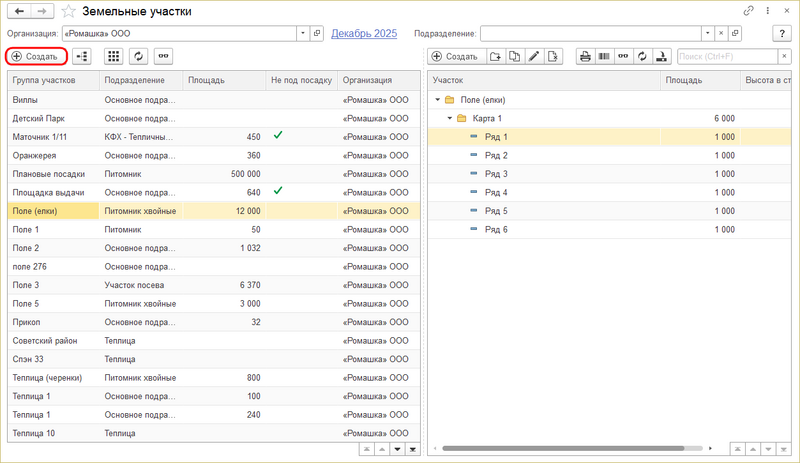800x463 pixels.
Task: Open the three-dot more menu in title bar
Action: pyautogui.click(x=767, y=11)
